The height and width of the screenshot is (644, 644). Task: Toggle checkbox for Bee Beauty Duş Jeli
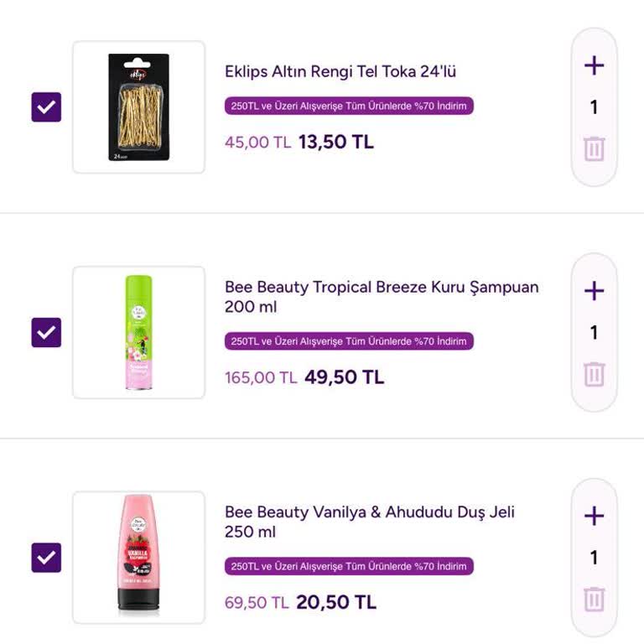tap(46, 557)
